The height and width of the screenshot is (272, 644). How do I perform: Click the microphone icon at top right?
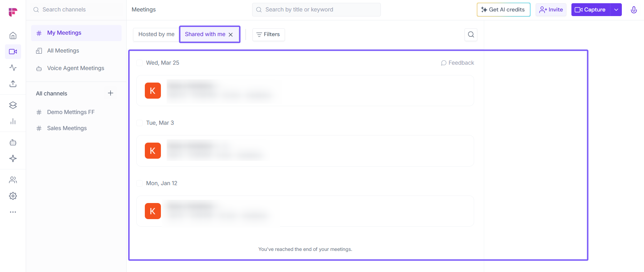tap(634, 10)
